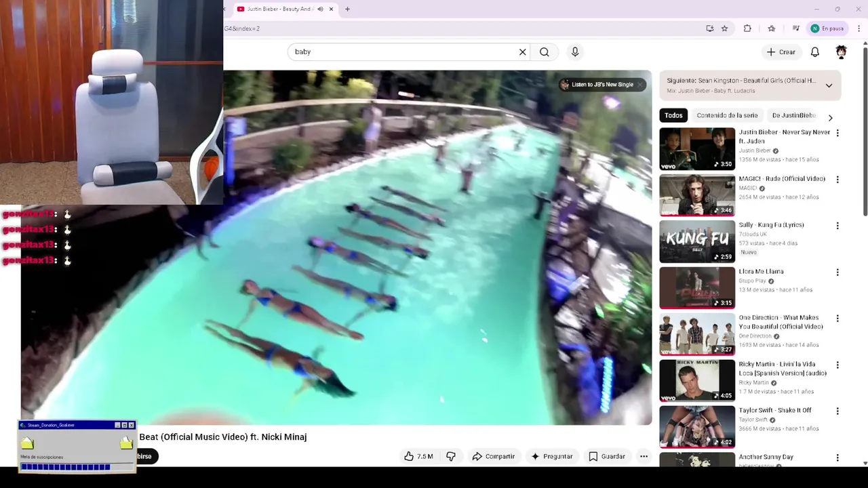Open the Chrome three-dot menu

coord(859,28)
